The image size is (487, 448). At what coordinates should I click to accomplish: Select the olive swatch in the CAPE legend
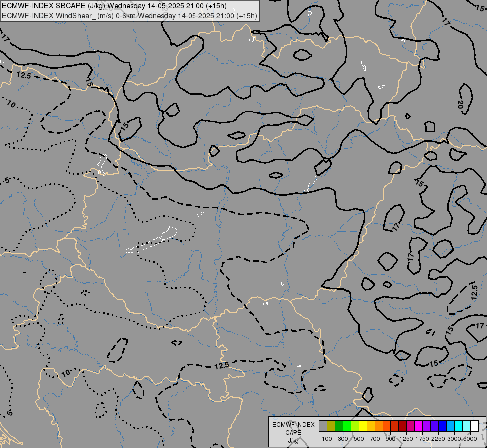click(x=331, y=426)
